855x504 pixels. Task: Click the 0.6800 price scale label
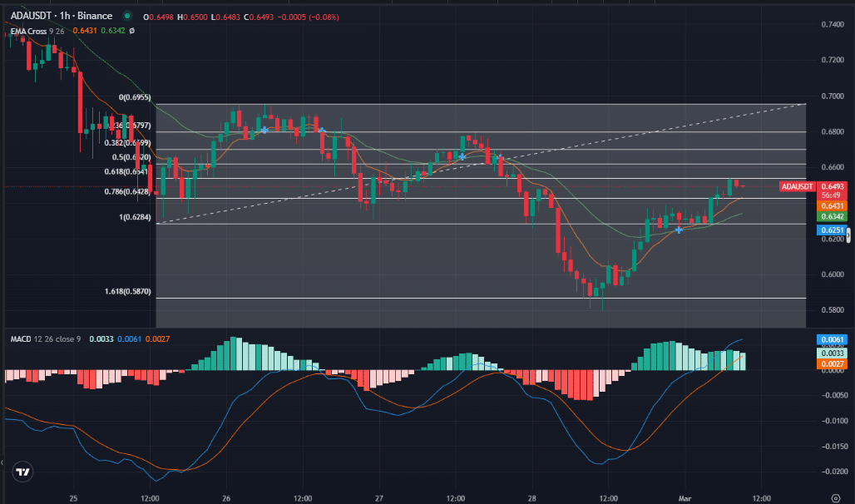(833, 132)
